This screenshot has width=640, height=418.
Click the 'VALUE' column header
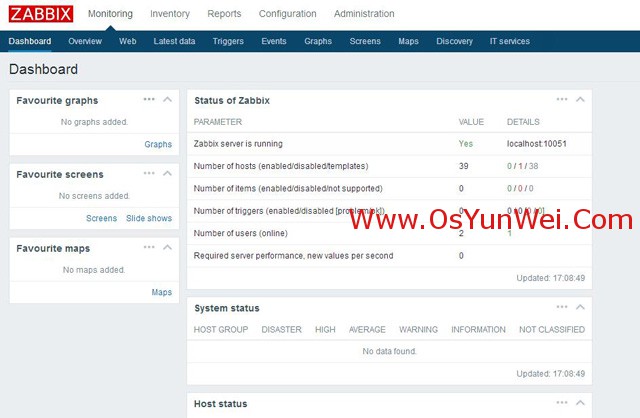tap(471, 122)
